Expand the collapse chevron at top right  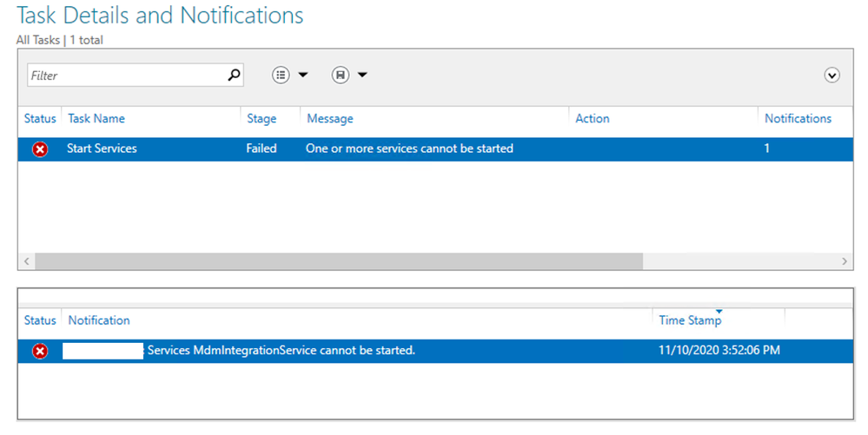(832, 76)
